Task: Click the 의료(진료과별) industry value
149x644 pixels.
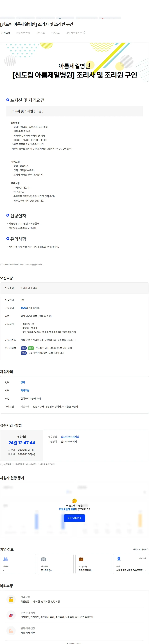Action: pyautogui.click(x=85, y=570)
